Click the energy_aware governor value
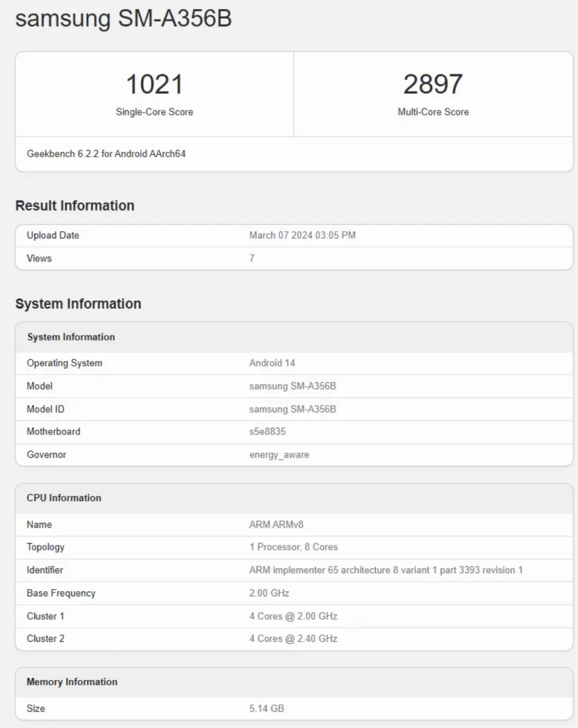Screen dimensions: 578x728 click(279, 455)
